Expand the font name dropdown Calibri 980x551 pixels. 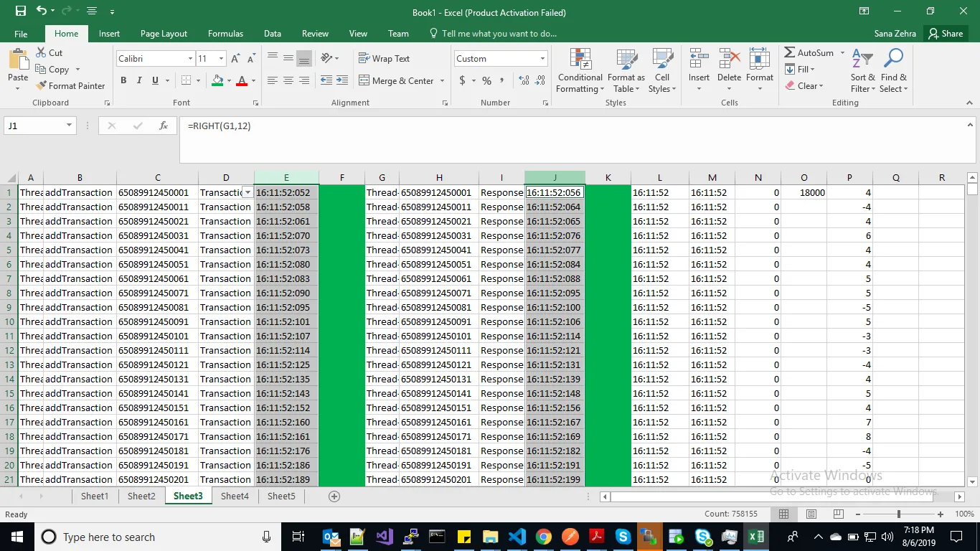[x=190, y=59]
